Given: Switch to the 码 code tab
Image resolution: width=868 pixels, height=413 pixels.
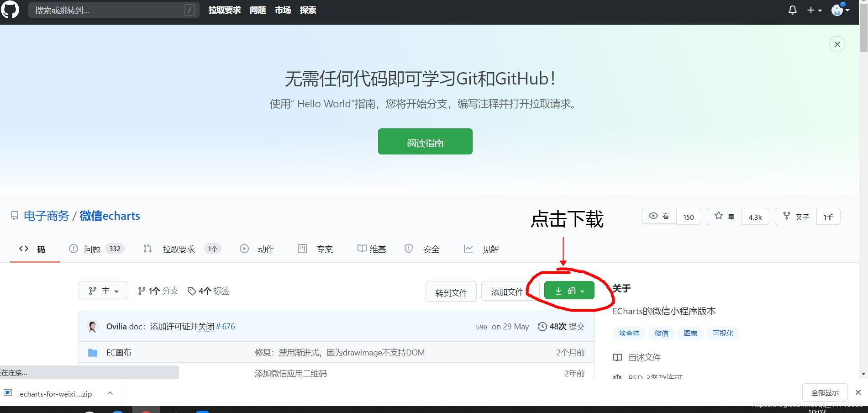Looking at the screenshot, I should point(35,249).
